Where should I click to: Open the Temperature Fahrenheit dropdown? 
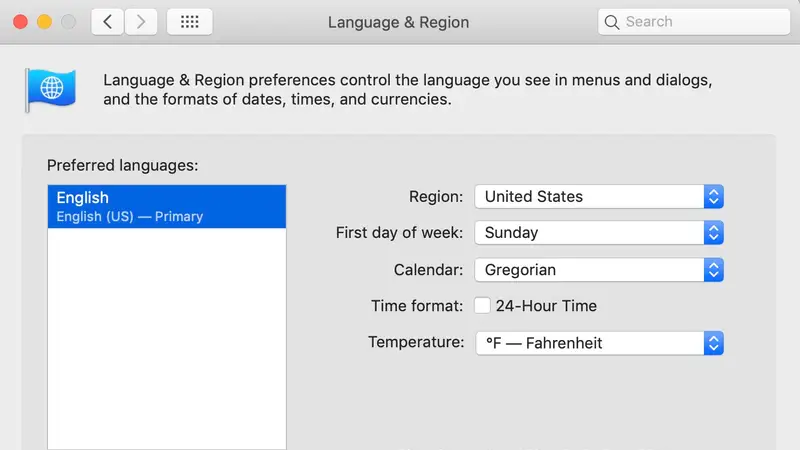click(x=599, y=343)
